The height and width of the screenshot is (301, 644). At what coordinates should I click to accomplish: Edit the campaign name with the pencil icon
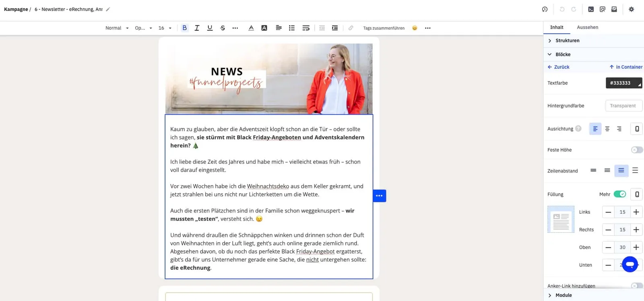(108, 9)
